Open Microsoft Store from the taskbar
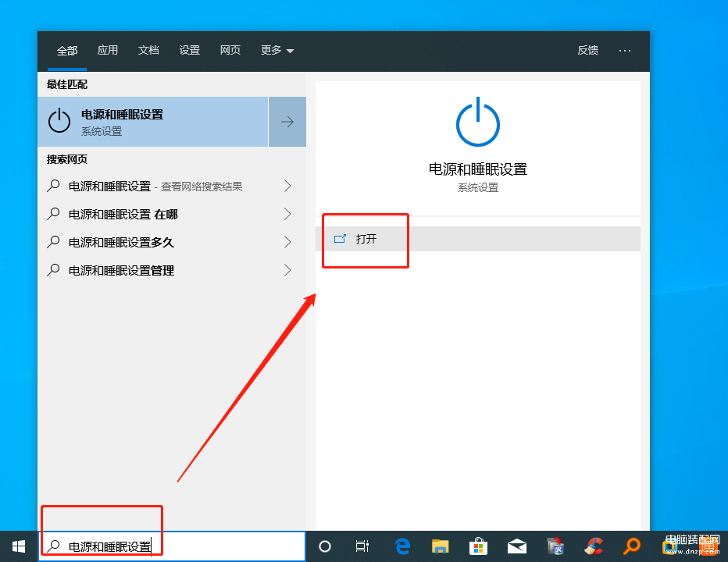The height and width of the screenshot is (562, 728). coord(478,546)
